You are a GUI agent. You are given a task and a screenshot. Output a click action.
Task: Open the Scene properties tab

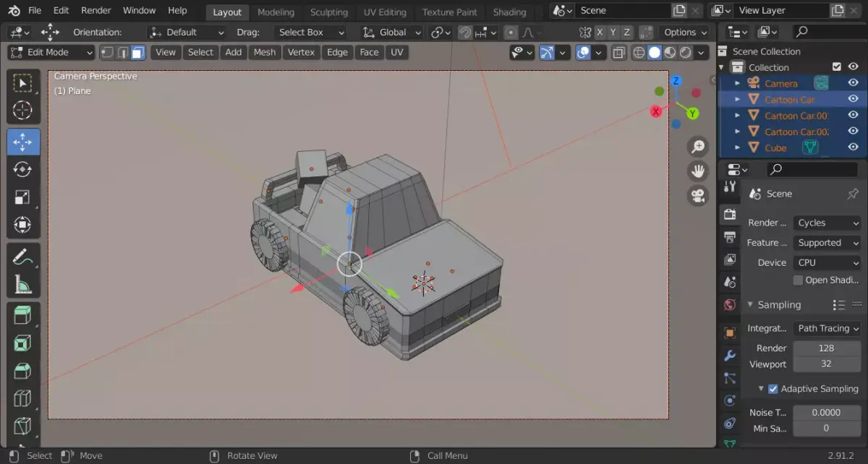730,282
